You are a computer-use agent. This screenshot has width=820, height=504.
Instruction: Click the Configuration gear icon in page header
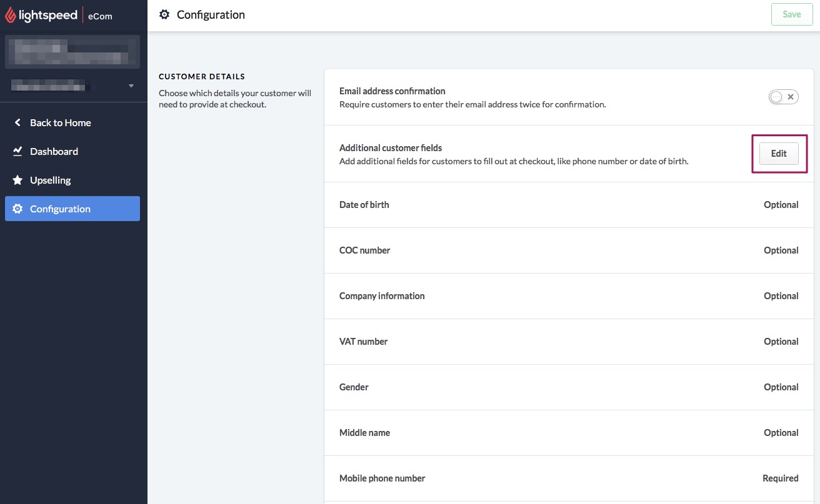click(x=164, y=14)
